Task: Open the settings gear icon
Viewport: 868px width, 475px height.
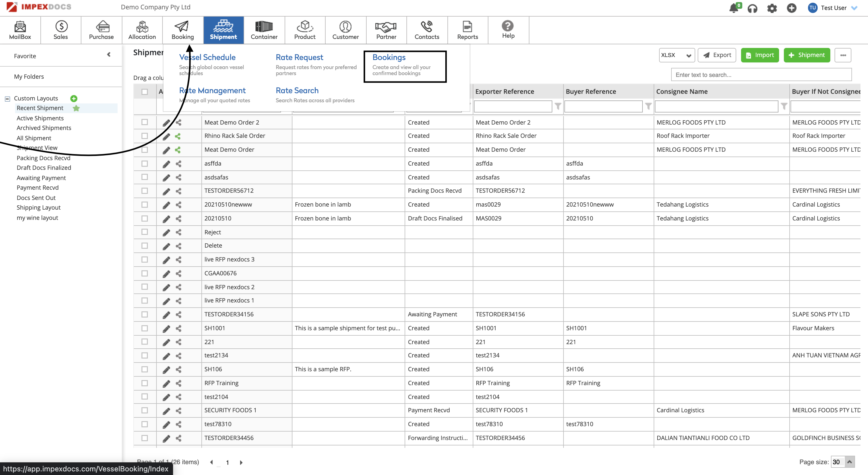Action: point(772,8)
